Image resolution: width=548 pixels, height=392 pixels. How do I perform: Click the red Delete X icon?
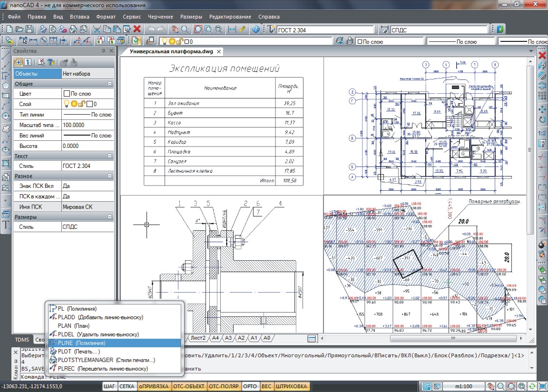(137, 29)
